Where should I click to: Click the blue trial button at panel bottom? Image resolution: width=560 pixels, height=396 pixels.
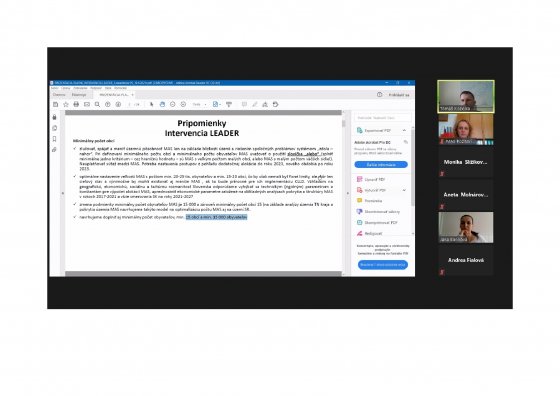pos(382,265)
